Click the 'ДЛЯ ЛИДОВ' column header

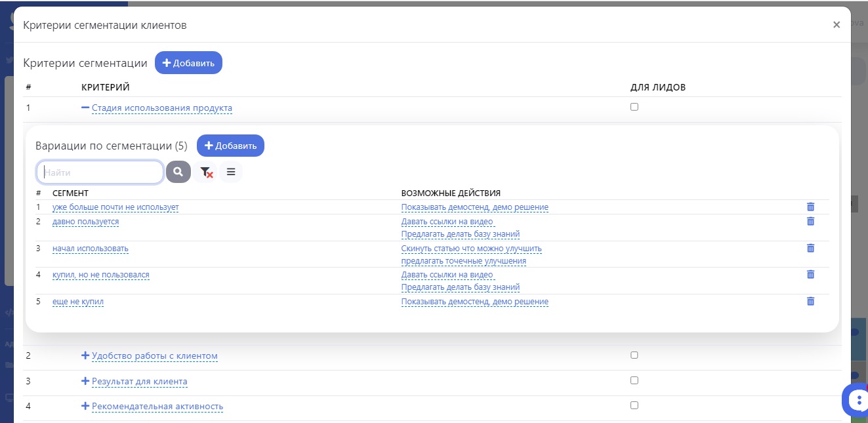click(x=658, y=87)
